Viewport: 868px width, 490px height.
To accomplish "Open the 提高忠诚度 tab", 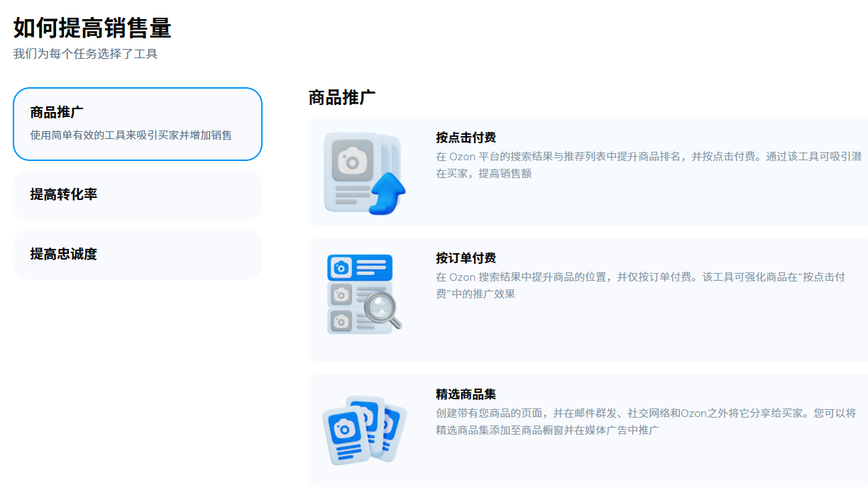I will click(x=138, y=255).
